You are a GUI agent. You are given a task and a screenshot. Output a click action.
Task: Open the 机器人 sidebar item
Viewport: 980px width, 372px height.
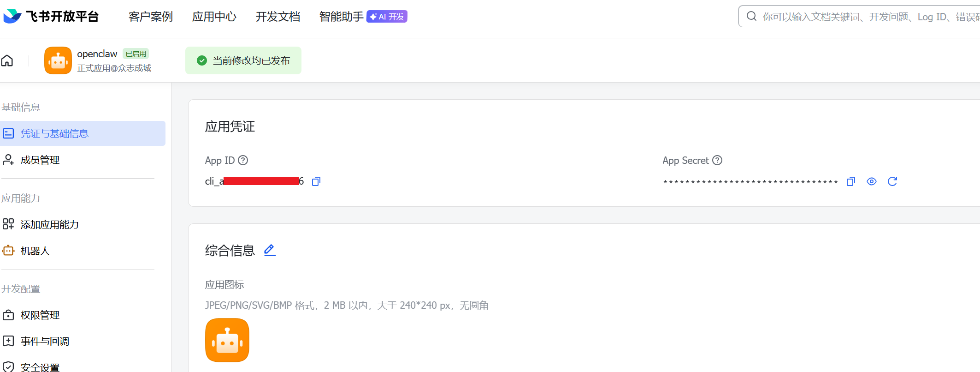(x=35, y=251)
